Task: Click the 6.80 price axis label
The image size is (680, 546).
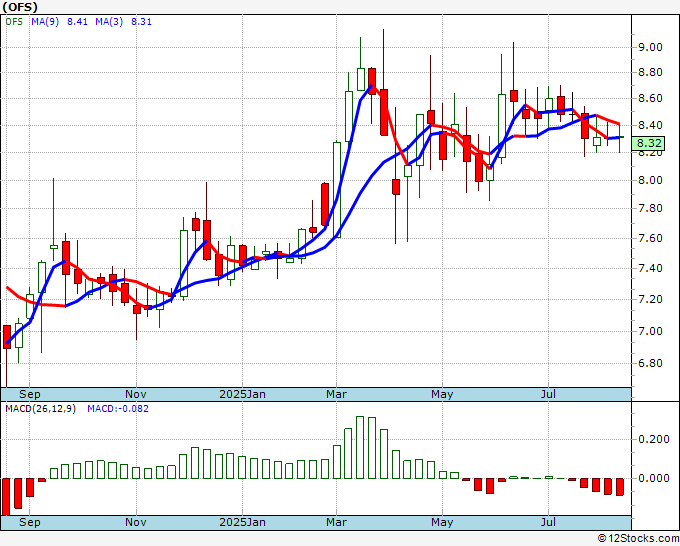Action: point(651,363)
